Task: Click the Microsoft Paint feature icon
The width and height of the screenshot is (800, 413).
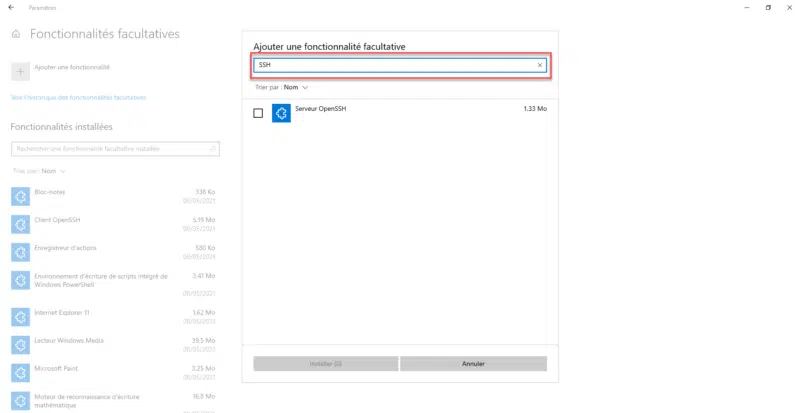Action: click(20, 373)
